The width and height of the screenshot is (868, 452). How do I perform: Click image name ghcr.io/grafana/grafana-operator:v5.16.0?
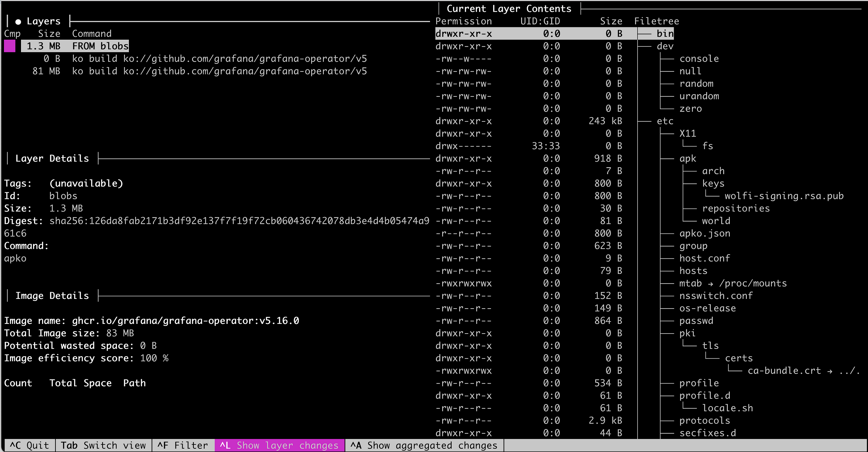click(x=185, y=320)
